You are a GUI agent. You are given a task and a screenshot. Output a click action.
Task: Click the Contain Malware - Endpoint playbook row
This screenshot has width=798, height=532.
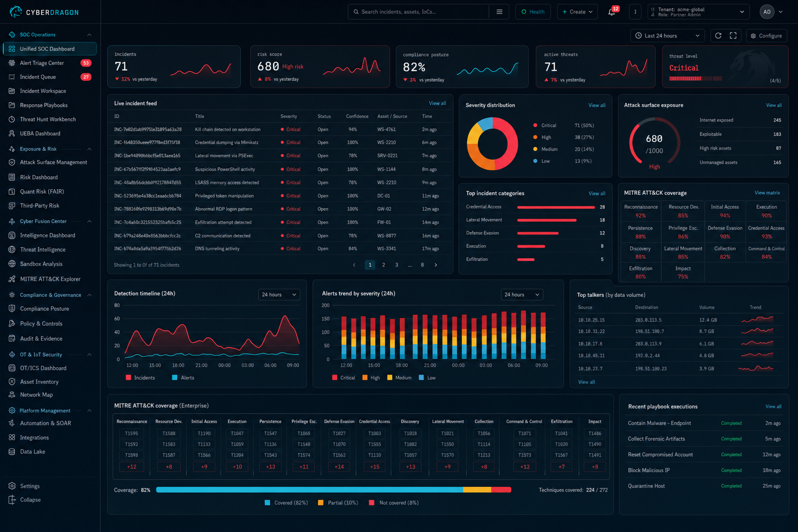tap(704, 423)
